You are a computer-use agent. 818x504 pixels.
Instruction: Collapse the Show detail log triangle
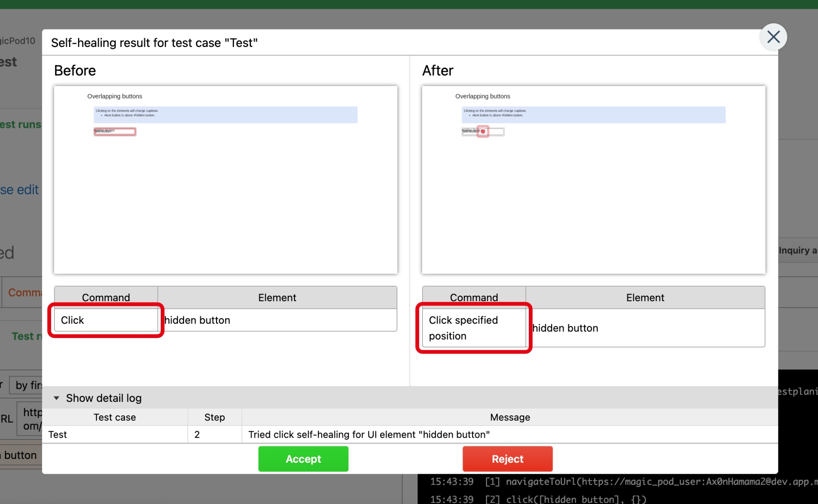coord(56,398)
